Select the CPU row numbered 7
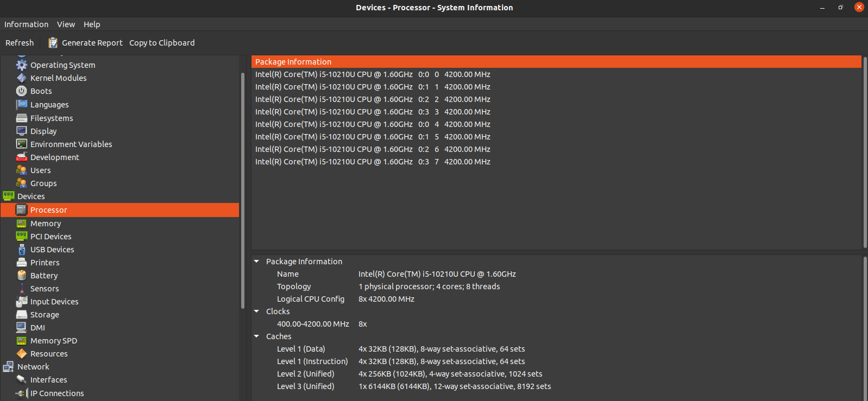 coord(556,162)
